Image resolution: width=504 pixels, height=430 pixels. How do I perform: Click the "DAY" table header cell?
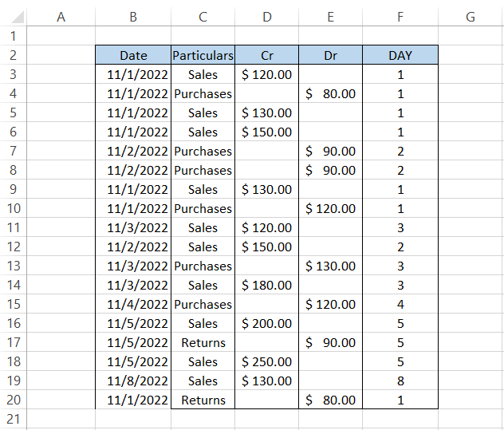(x=400, y=55)
